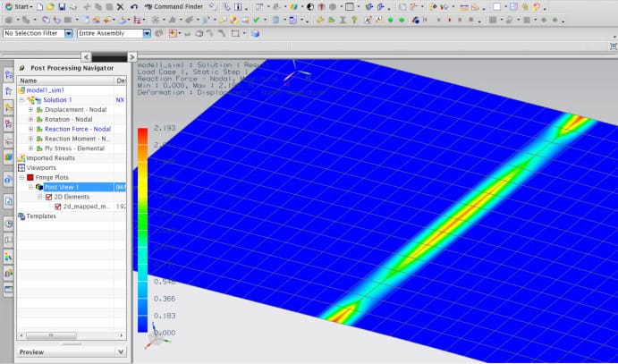Screen dimensions: 618x364
Task: Click the Command Finder button
Action: [174, 6]
